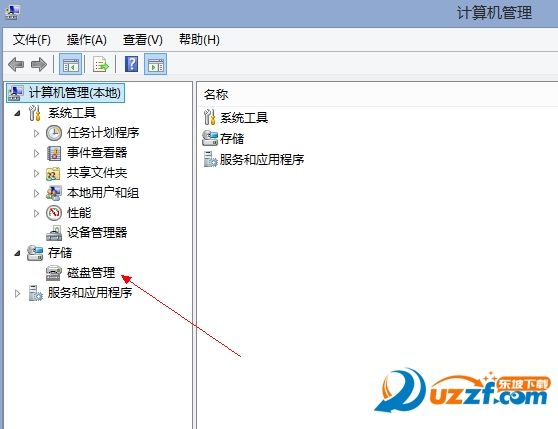This screenshot has width=558, height=429.
Task: Click the Export List toolbar icon
Action: [x=101, y=64]
